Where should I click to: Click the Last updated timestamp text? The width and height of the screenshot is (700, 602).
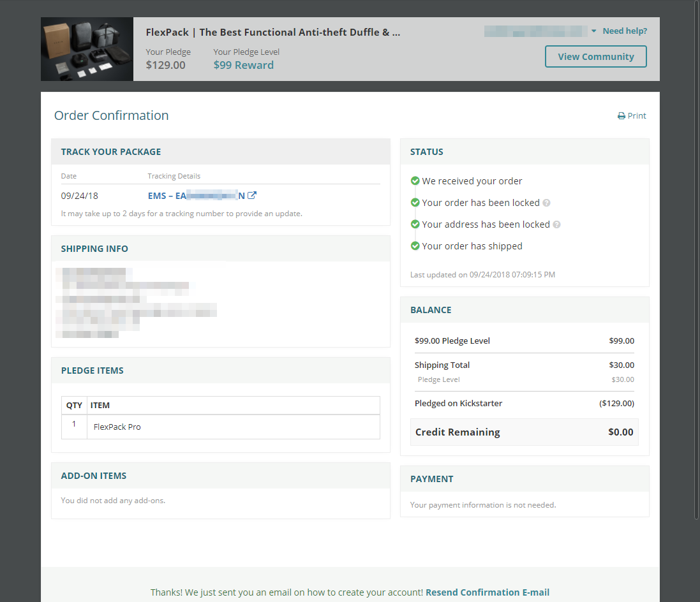482,274
